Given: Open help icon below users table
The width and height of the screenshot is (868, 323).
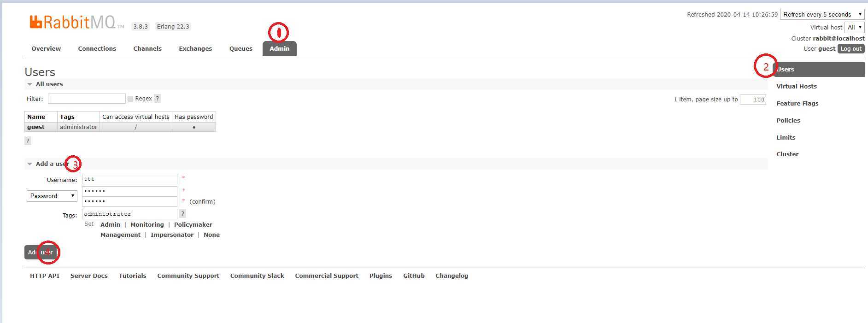Looking at the screenshot, I should tap(28, 141).
